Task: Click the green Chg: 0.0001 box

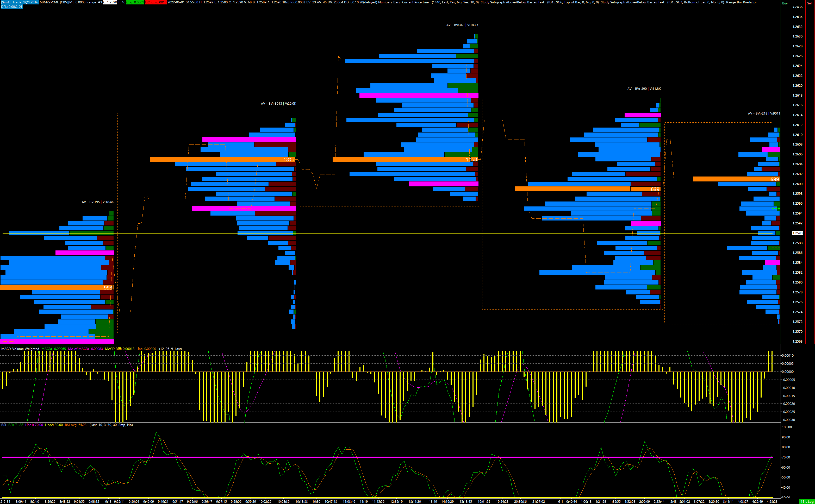Action: (x=135, y=2)
